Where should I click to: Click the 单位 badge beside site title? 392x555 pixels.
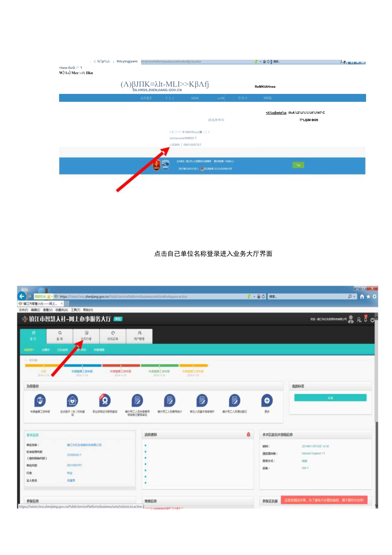[x=118, y=319]
